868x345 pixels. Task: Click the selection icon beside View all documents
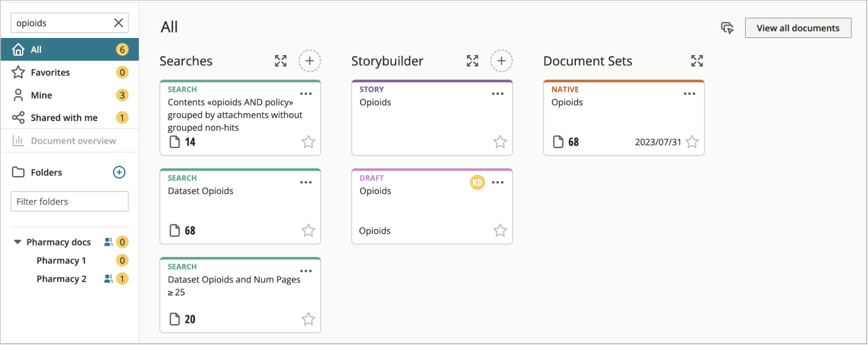pyautogui.click(x=727, y=28)
